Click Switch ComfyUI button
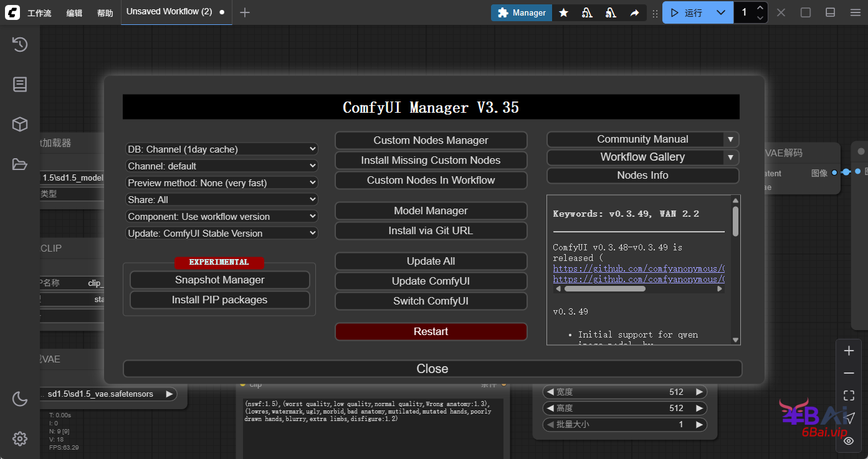The image size is (868, 459). [x=431, y=301]
